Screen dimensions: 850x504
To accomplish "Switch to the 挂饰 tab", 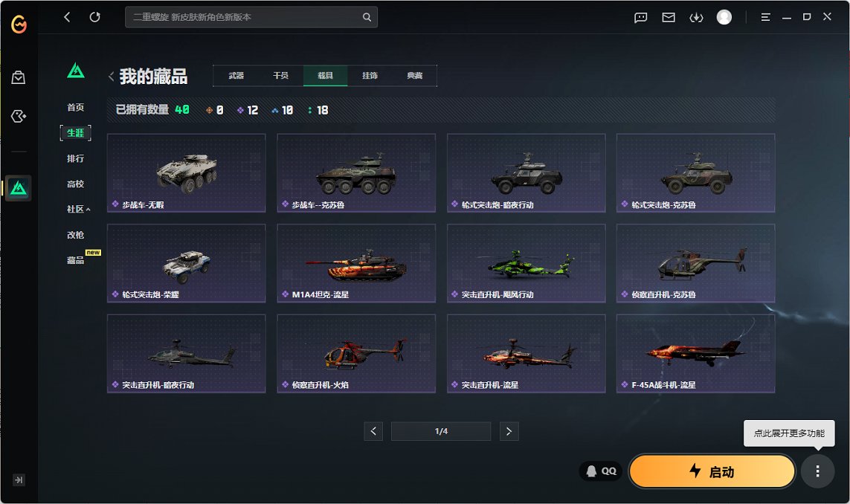I will tap(370, 76).
